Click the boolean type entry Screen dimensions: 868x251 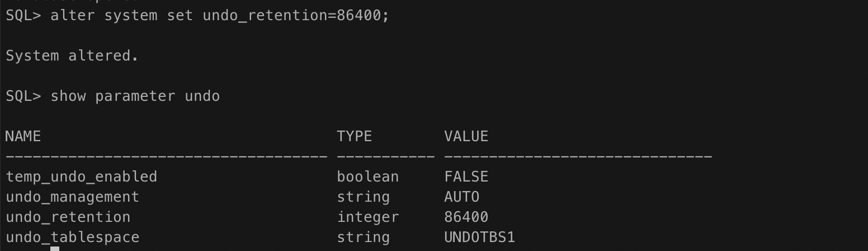pyautogui.click(x=367, y=177)
